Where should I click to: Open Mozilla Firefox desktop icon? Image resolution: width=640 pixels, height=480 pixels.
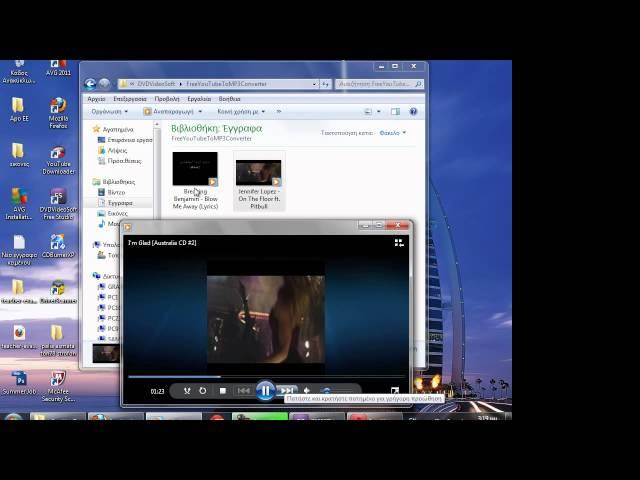pyautogui.click(x=58, y=110)
